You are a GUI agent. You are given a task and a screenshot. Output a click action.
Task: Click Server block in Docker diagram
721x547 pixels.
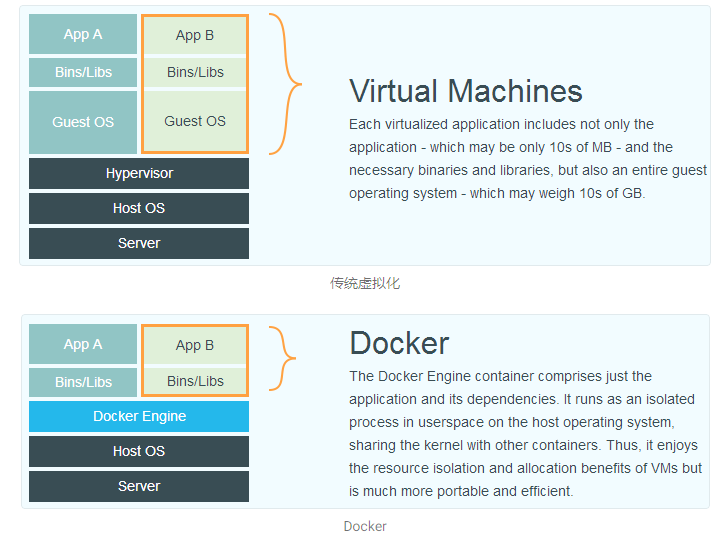point(139,486)
